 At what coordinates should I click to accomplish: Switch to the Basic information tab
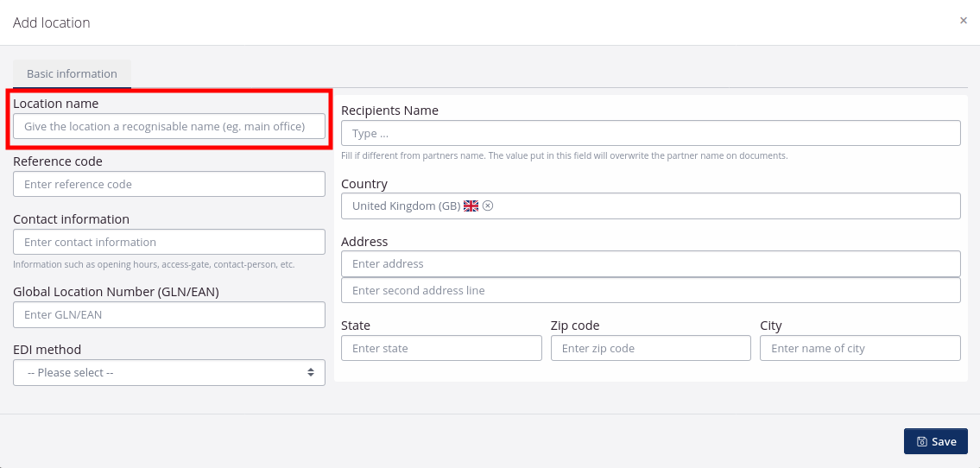(72, 74)
